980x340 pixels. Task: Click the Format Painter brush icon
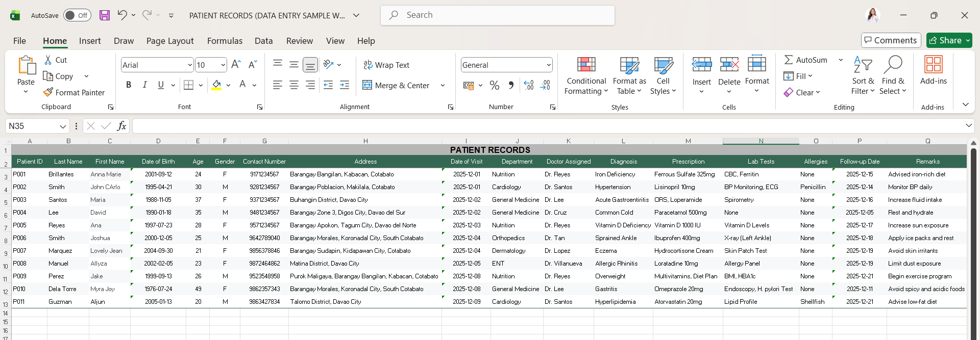(x=48, y=92)
